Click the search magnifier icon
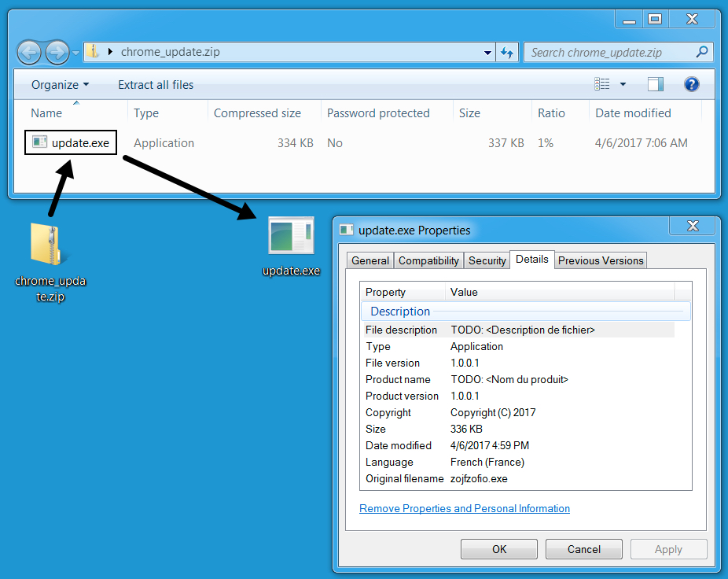This screenshot has height=579, width=728. point(702,52)
